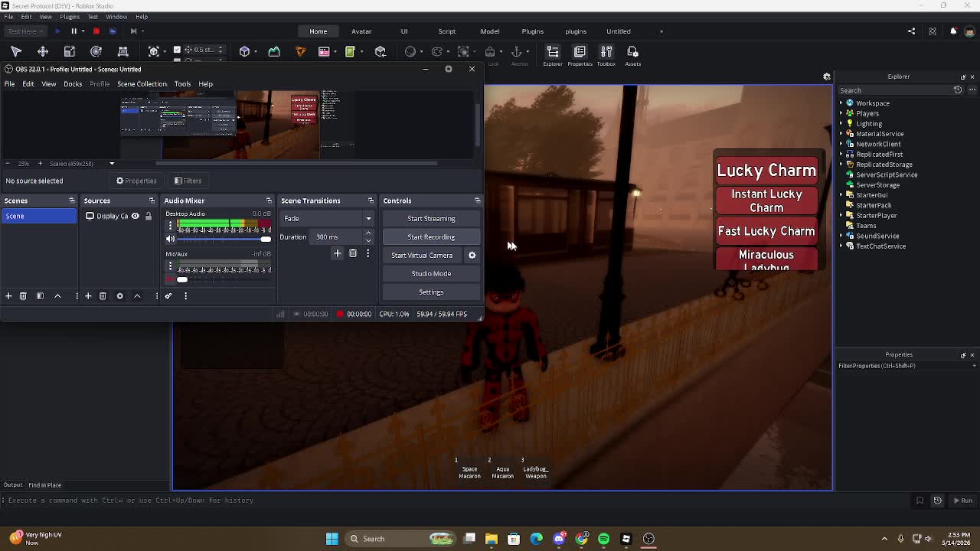The image size is (980, 551).
Task: Switch to the Model ribbon tab
Action: [x=490, y=31]
